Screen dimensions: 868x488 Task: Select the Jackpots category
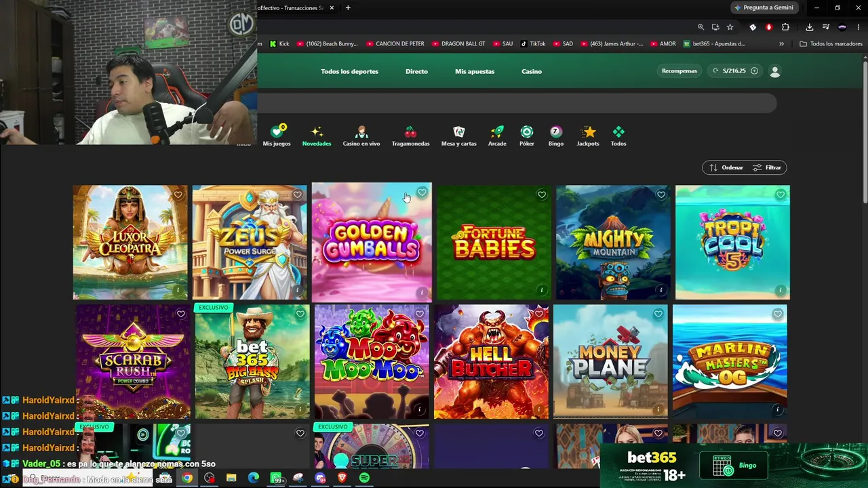[x=588, y=136]
